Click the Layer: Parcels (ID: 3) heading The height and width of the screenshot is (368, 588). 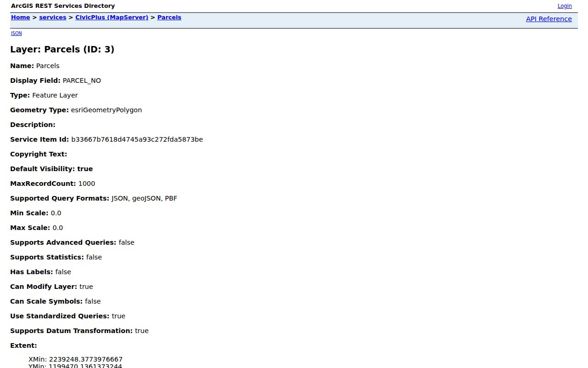point(62,49)
